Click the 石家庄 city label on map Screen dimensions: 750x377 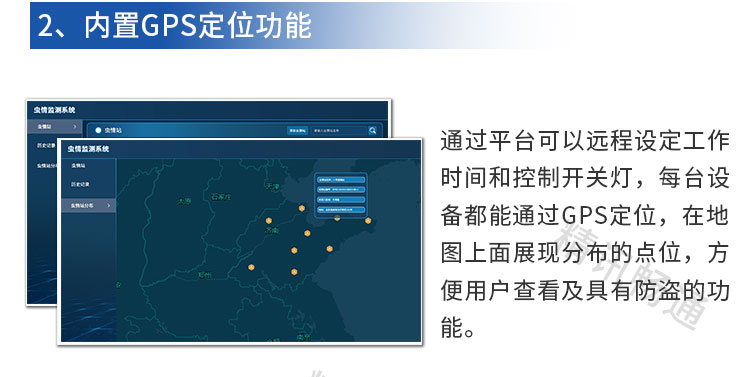click(x=221, y=197)
